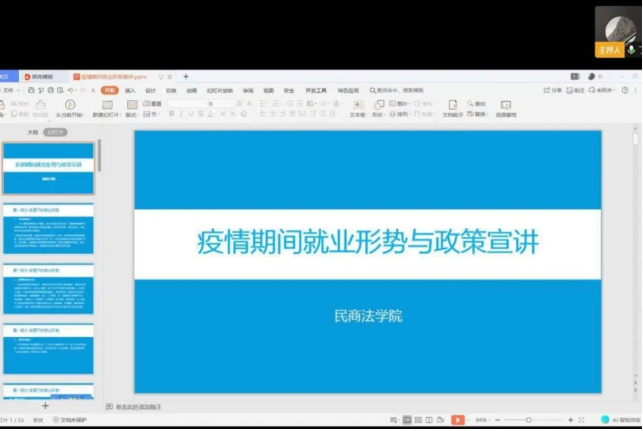The image size is (643, 431).
Task: Click the Play From Beginning icon
Action: coord(69,105)
